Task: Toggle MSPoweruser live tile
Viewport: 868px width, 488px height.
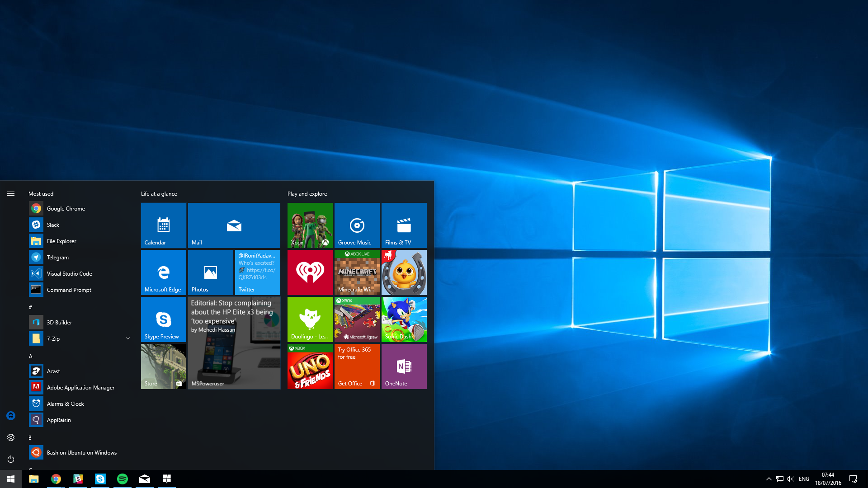Action: click(x=234, y=342)
